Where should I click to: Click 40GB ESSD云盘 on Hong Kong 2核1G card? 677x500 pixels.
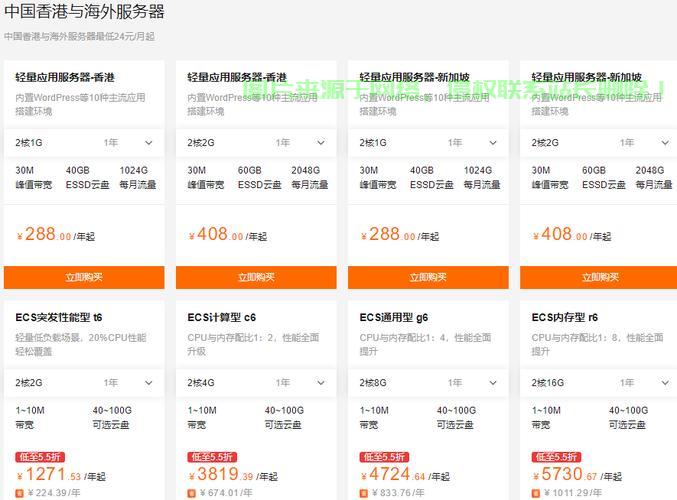pyautogui.click(x=87, y=177)
